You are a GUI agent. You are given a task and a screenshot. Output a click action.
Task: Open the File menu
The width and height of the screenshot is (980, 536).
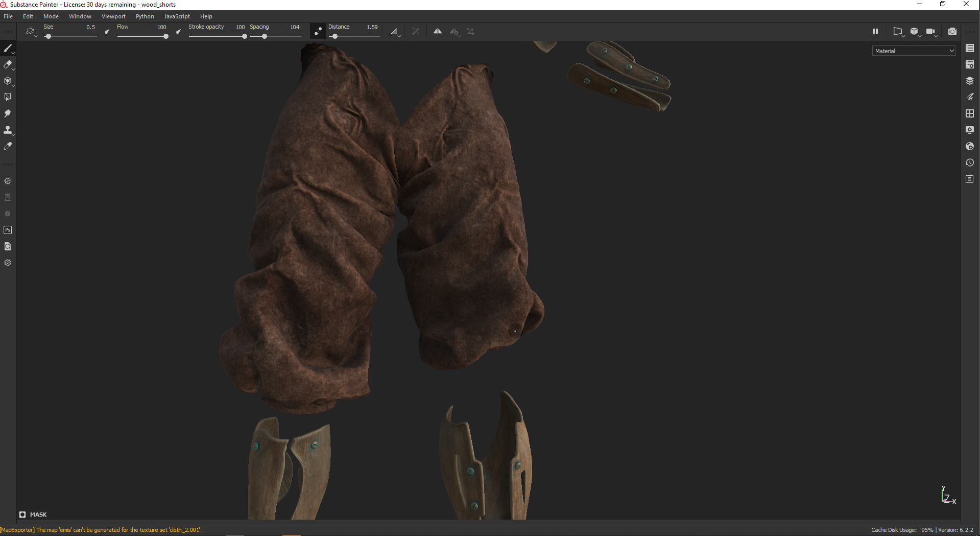pyautogui.click(x=8, y=16)
